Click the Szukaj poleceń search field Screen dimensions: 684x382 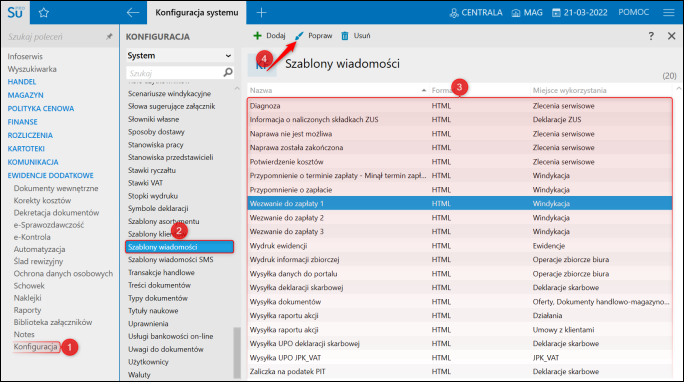pos(55,37)
